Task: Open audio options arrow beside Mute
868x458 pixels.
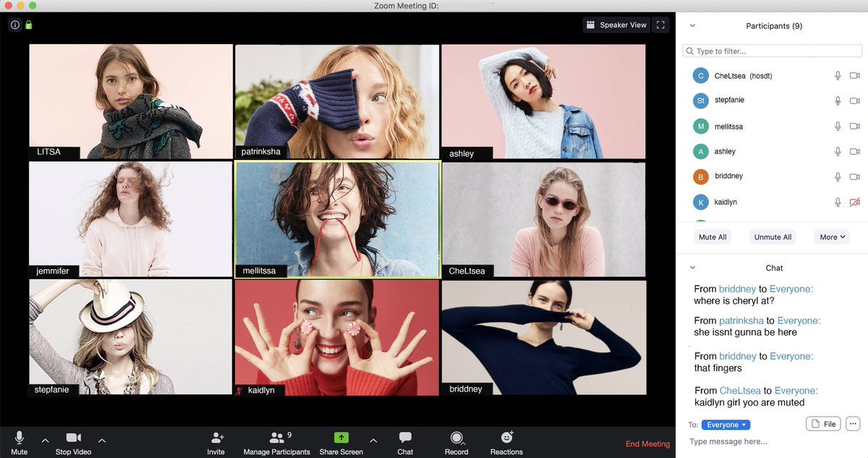Action: 45,440
